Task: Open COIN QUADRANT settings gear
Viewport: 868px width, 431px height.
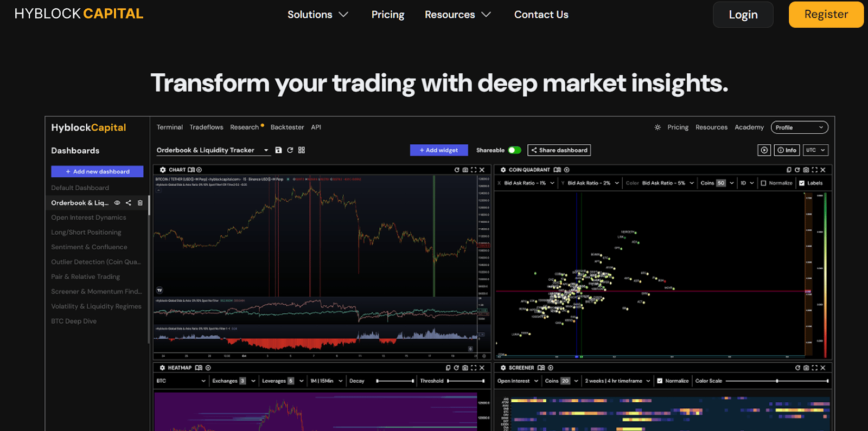Action: coord(503,170)
